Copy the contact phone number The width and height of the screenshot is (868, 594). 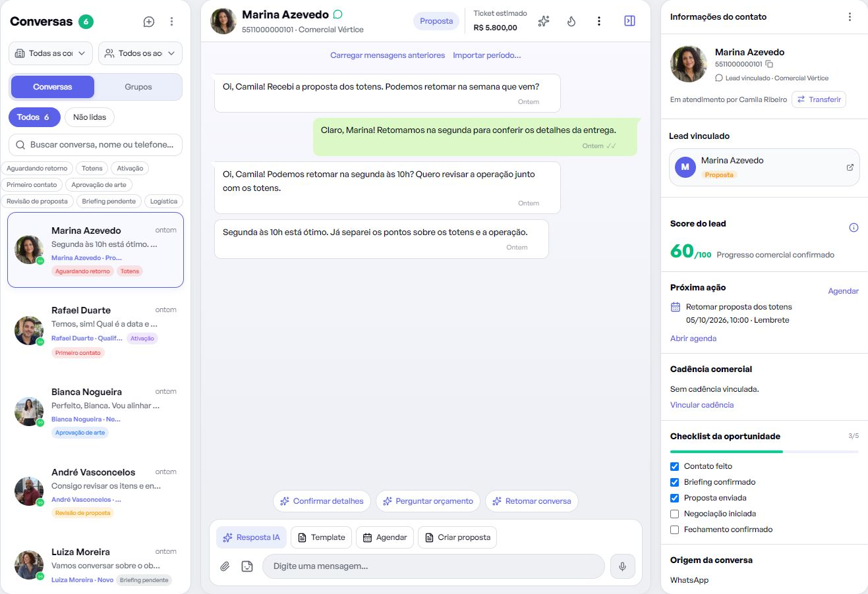point(769,65)
